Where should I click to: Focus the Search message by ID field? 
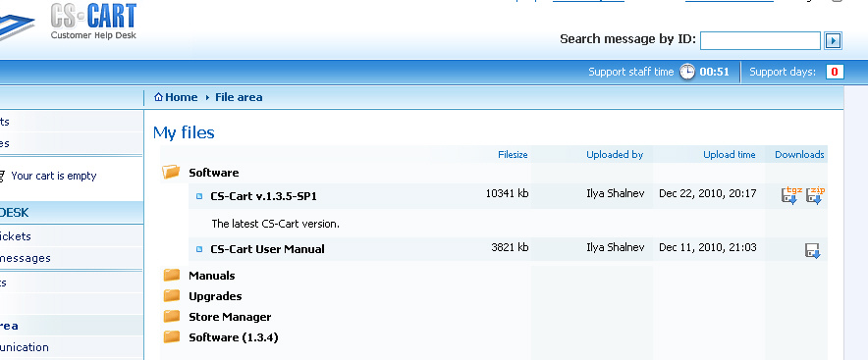[760, 41]
